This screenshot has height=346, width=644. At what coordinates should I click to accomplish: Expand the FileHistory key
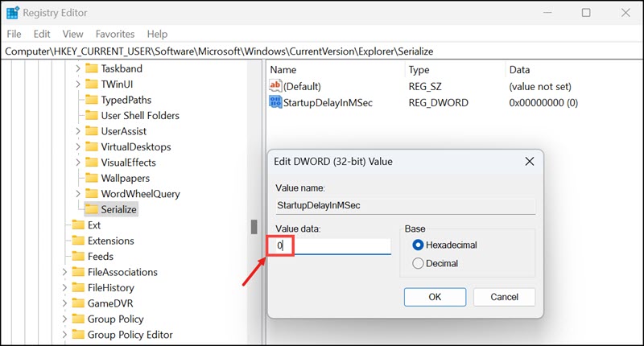64,288
